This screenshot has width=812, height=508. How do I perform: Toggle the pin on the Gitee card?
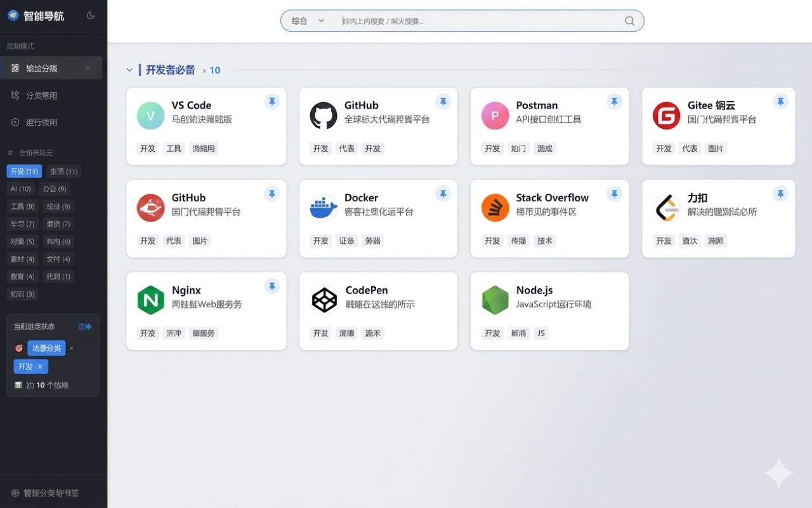pyautogui.click(x=780, y=102)
